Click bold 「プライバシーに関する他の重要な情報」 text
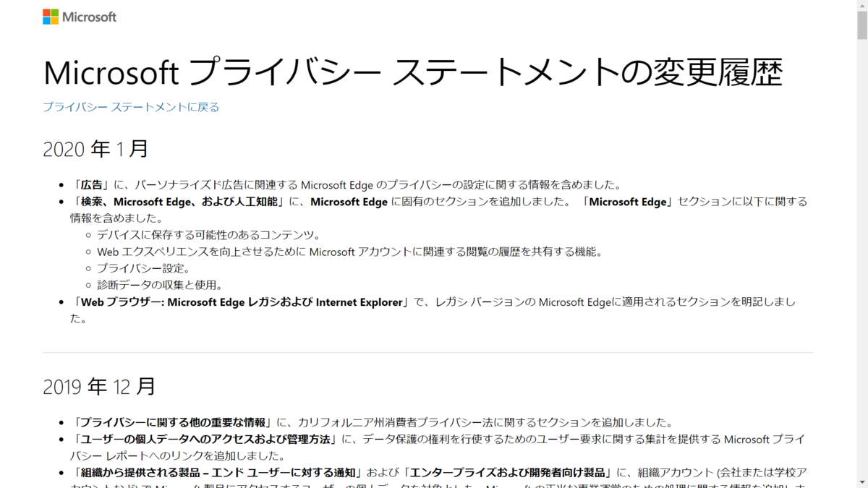Image resolution: width=868 pixels, height=488 pixels. (173, 422)
